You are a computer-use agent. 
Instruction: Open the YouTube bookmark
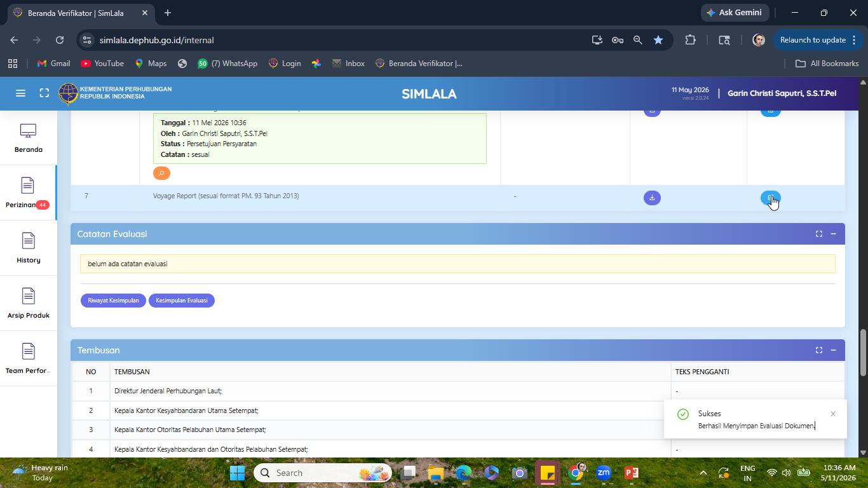[x=102, y=64]
